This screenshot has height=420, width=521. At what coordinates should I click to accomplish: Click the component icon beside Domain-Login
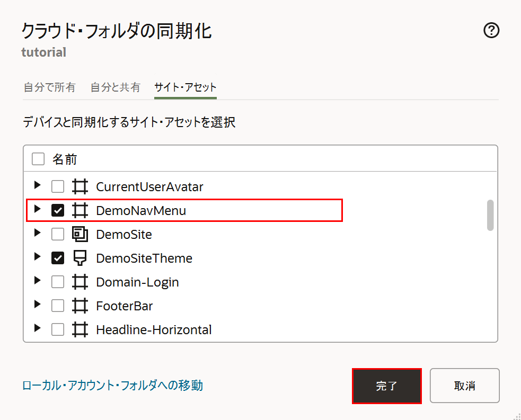(x=80, y=282)
